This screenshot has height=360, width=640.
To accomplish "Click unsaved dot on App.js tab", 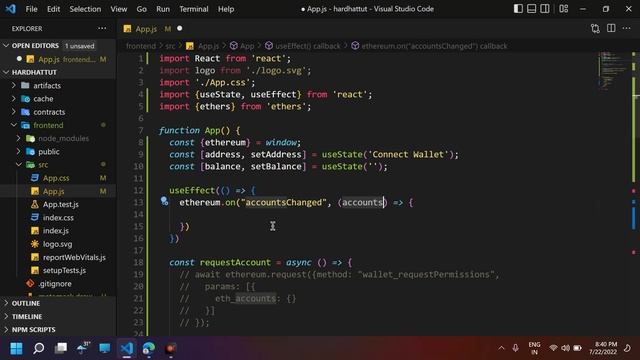I will [180, 29].
